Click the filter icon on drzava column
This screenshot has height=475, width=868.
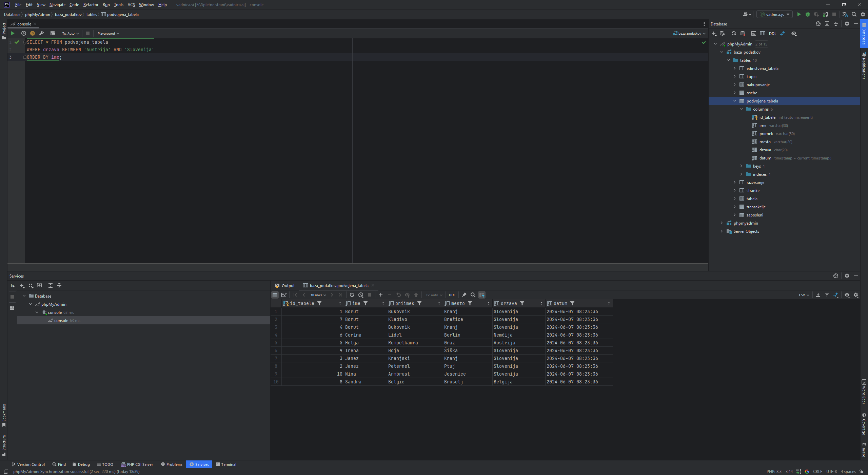pyautogui.click(x=522, y=303)
